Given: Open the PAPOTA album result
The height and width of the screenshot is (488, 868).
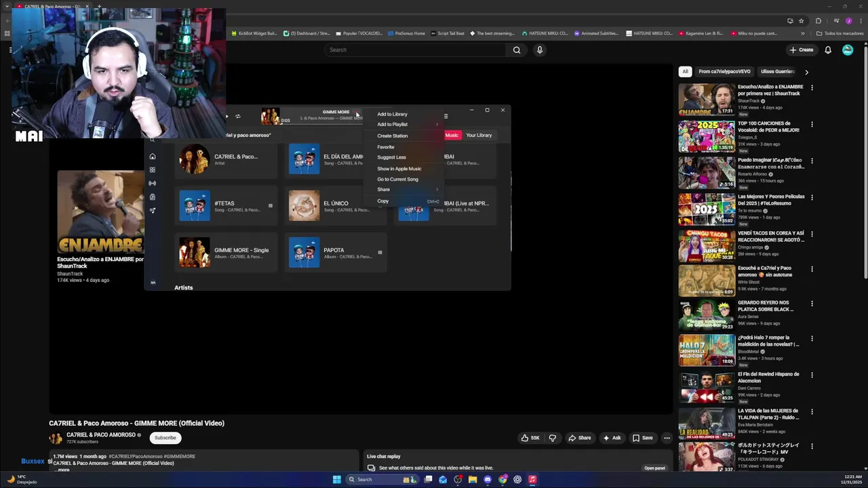Looking at the screenshot, I should click(336, 253).
